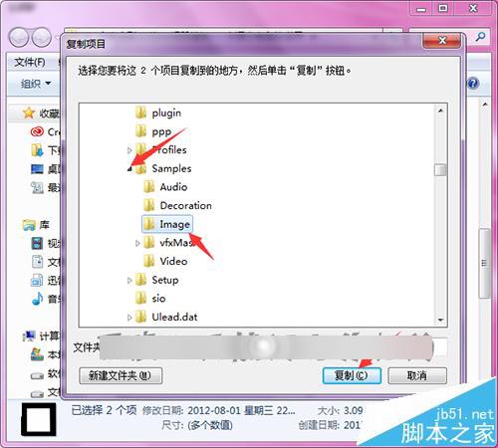The width and height of the screenshot is (498, 448).
Task: Select the Setup folder icon
Action: tap(140, 280)
